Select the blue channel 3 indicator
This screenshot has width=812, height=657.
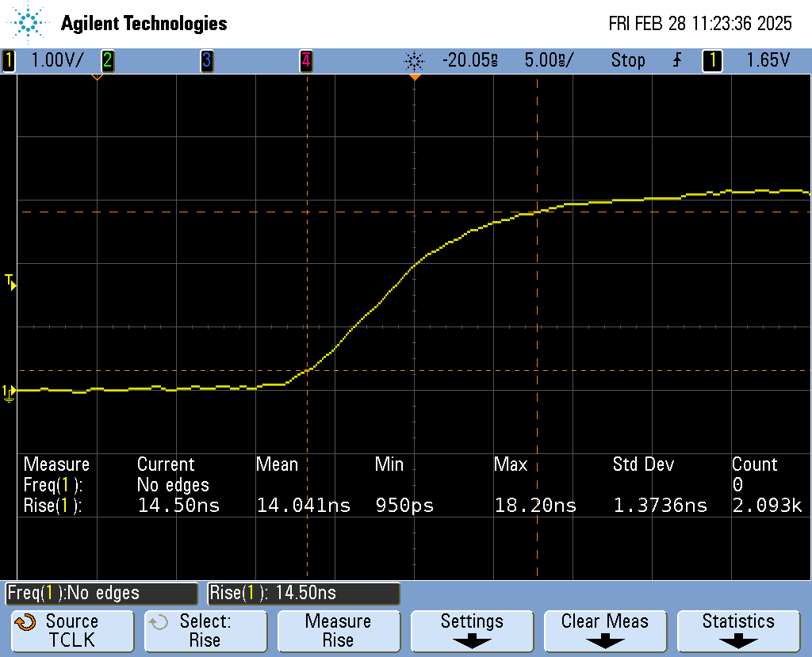[x=206, y=60]
